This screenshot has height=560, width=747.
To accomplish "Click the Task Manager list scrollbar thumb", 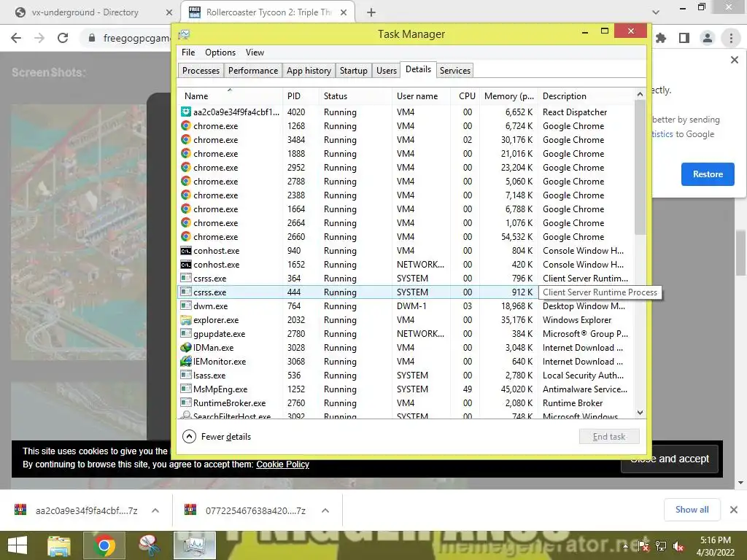I will click(x=640, y=168).
